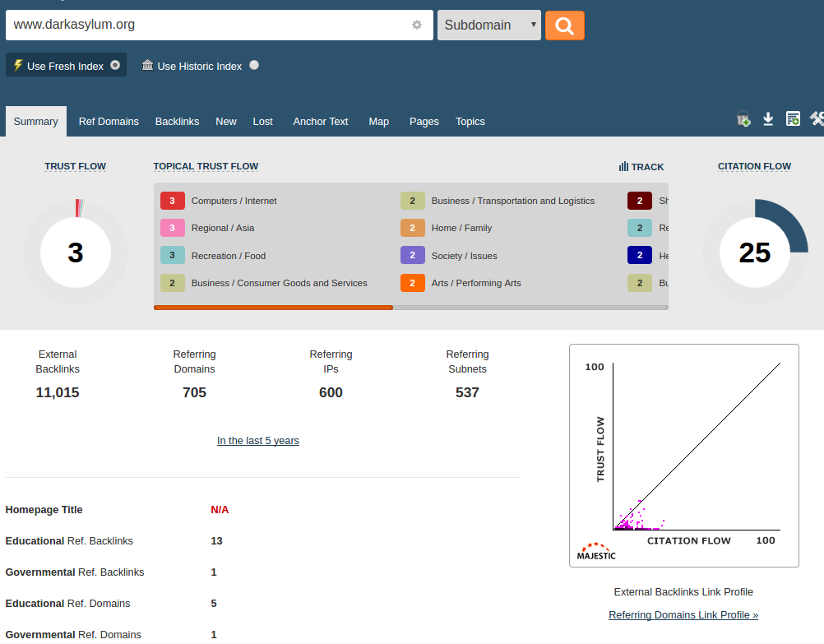Click the Trust Flow donut chart
The width and height of the screenshot is (824, 644).
(76, 253)
